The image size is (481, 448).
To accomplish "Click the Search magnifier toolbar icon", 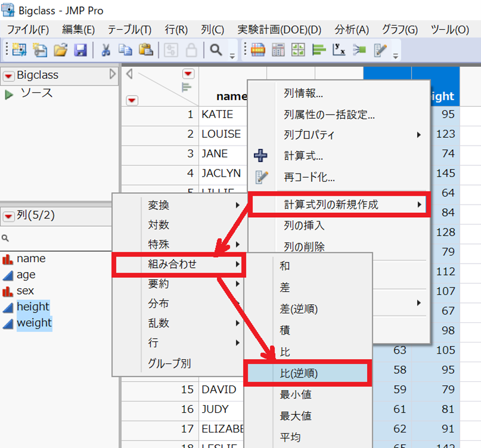I will [x=216, y=50].
